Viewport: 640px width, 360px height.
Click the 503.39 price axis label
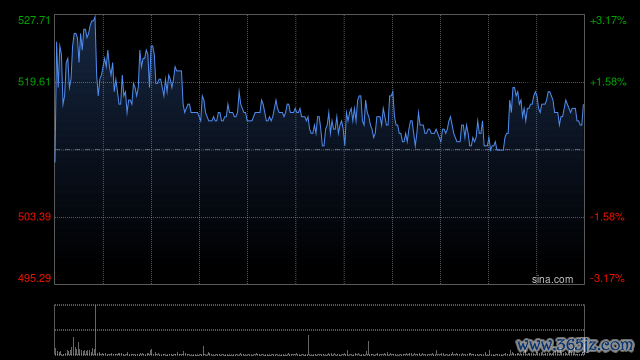(34, 217)
